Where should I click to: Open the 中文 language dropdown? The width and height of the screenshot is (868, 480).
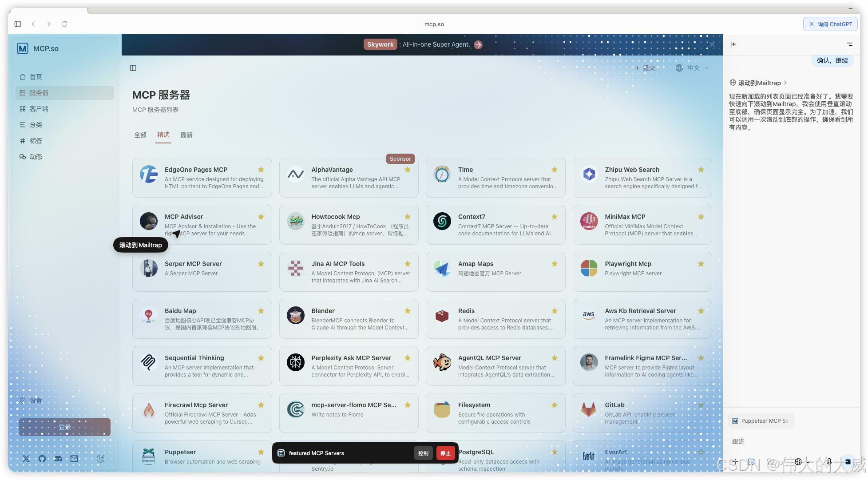(x=693, y=68)
